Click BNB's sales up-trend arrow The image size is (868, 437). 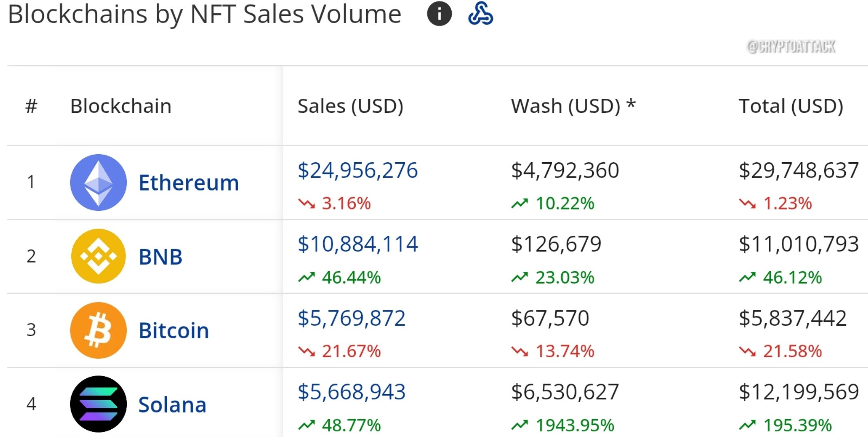pyautogui.click(x=307, y=277)
